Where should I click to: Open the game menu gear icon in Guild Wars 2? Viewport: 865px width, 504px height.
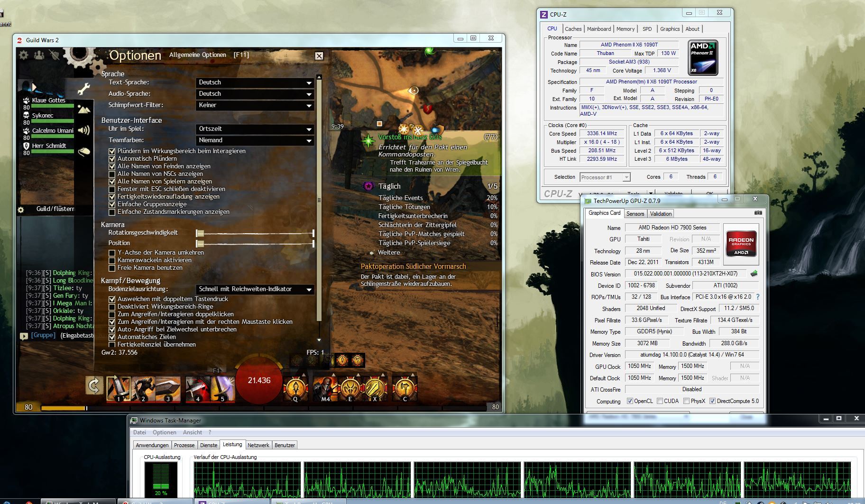click(23, 55)
